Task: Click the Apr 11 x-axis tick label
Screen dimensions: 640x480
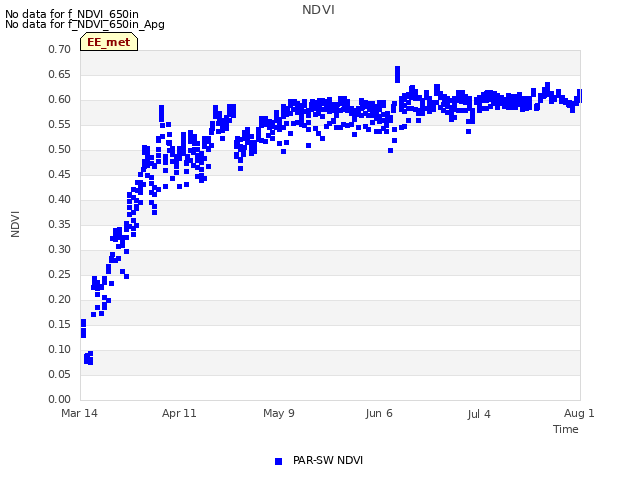Action: point(179,413)
